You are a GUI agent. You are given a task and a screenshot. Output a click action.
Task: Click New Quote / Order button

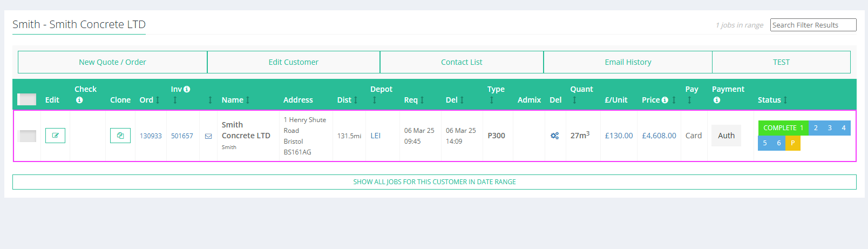pos(112,62)
